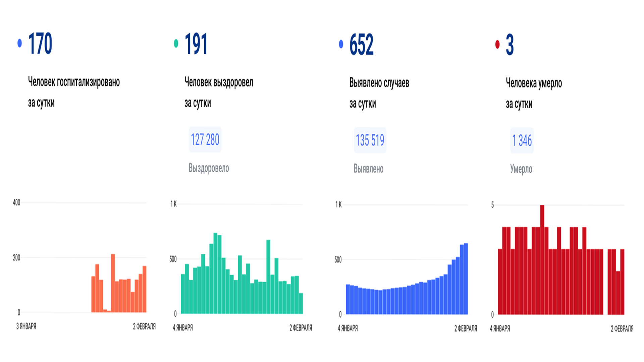
Task: Click the last green bar in recovered chart
Action: [301, 303]
